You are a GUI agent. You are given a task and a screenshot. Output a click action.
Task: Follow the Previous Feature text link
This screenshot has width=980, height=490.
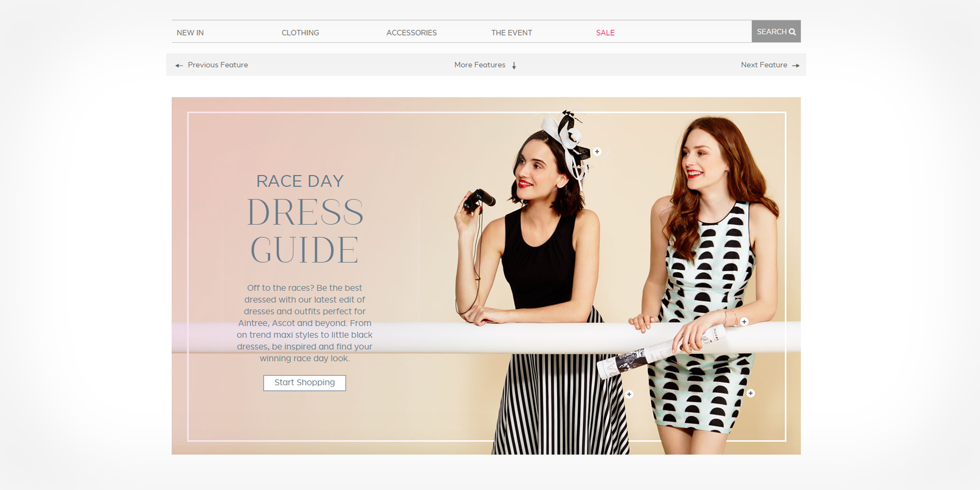218,65
